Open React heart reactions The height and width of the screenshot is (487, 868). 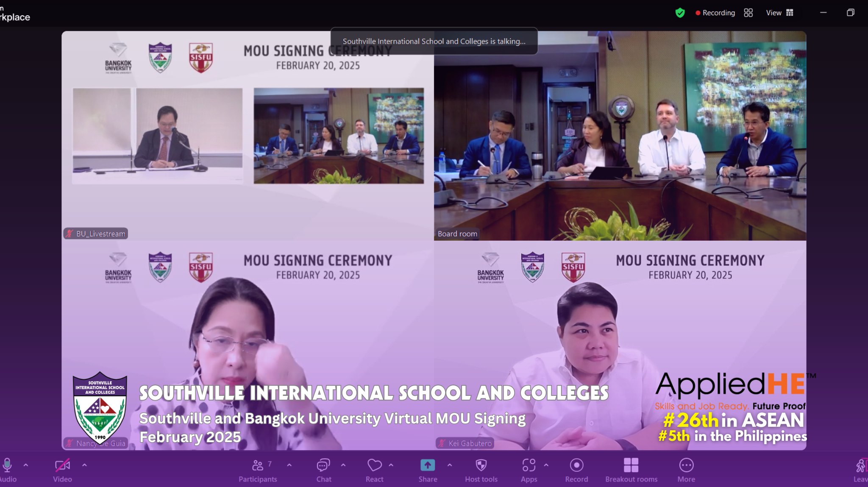[374, 470]
